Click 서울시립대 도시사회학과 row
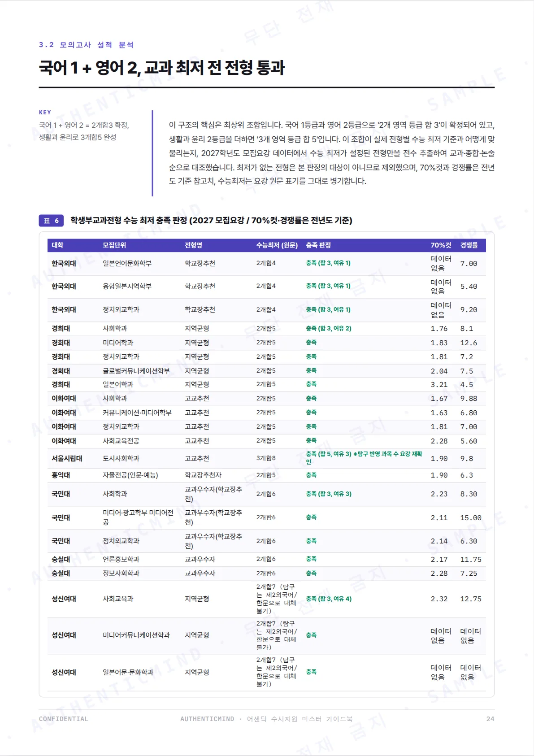 point(266,458)
